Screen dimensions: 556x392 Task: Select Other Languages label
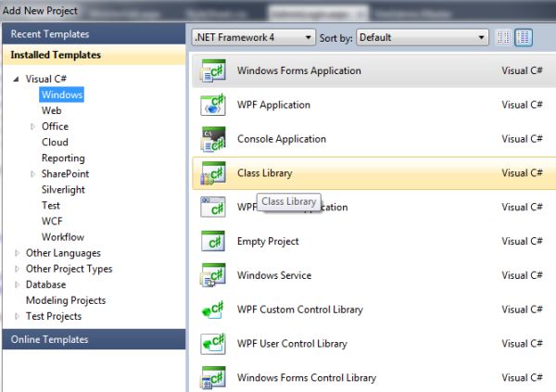[x=63, y=253]
